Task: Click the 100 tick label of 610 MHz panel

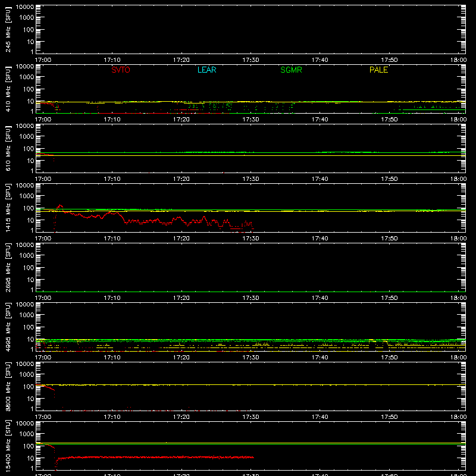Action: [29, 149]
